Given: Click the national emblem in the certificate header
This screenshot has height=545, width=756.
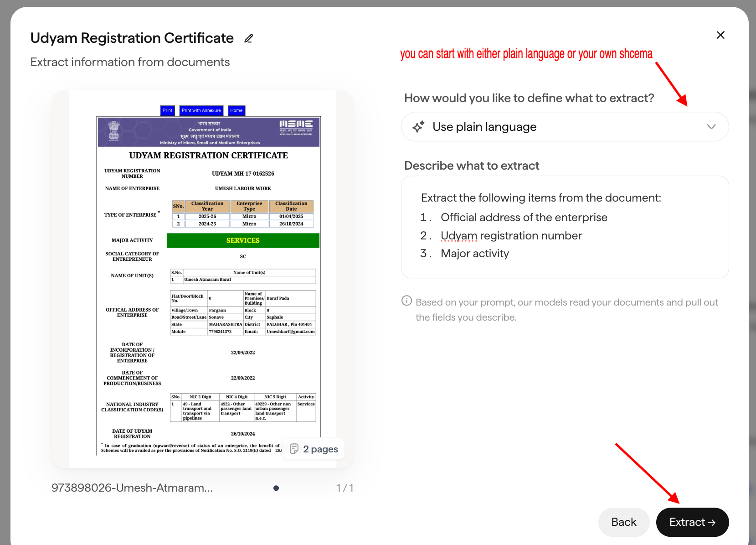Looking at the screenshot, I should tap(113, 131).
